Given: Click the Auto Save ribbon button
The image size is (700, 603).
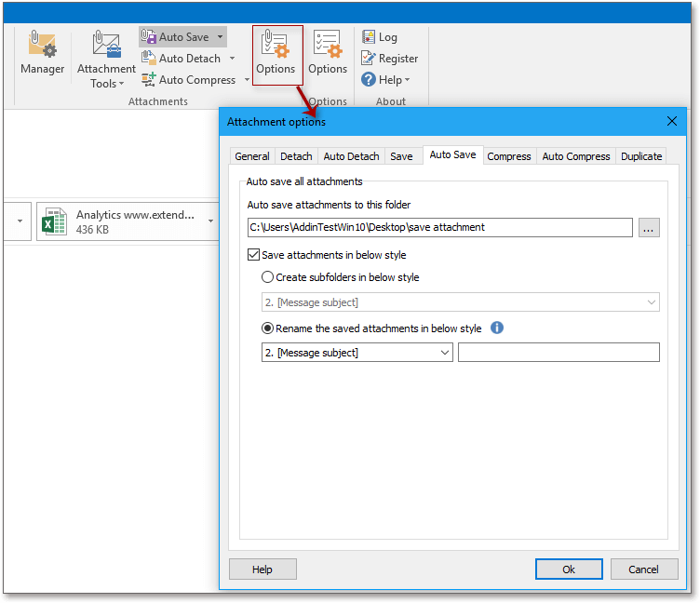Looking at the screenshot, I should tap(175, 37).
